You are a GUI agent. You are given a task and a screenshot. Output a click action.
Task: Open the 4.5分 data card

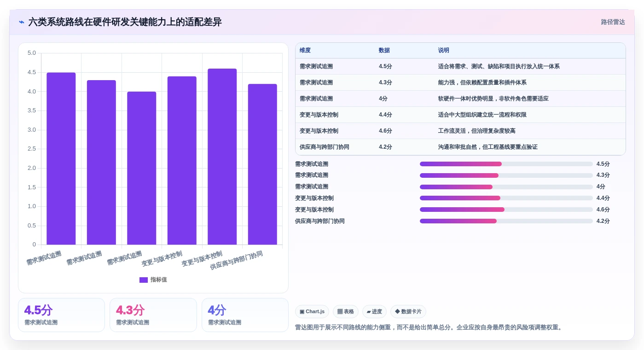pos(61,315)
